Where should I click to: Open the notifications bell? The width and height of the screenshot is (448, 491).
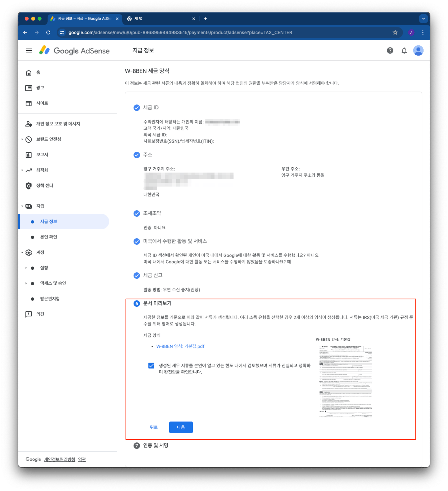pyautogui.click(x=404, y=51)
